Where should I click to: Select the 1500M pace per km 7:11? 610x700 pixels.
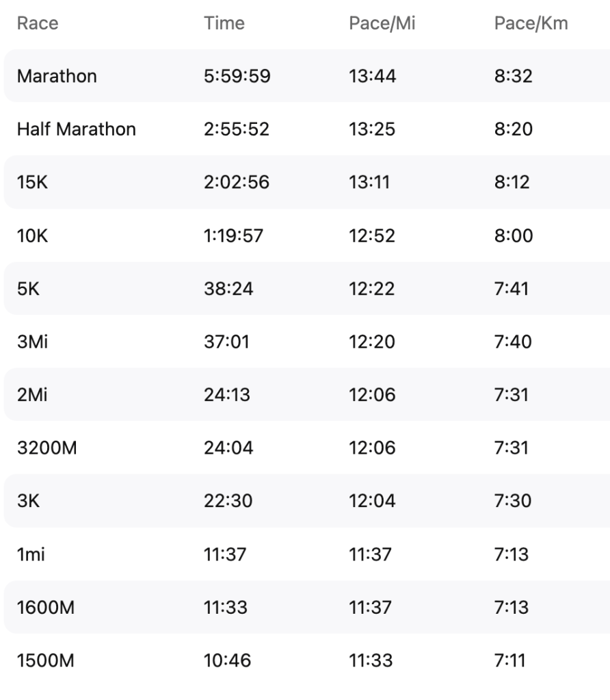[x=510, y=660]
